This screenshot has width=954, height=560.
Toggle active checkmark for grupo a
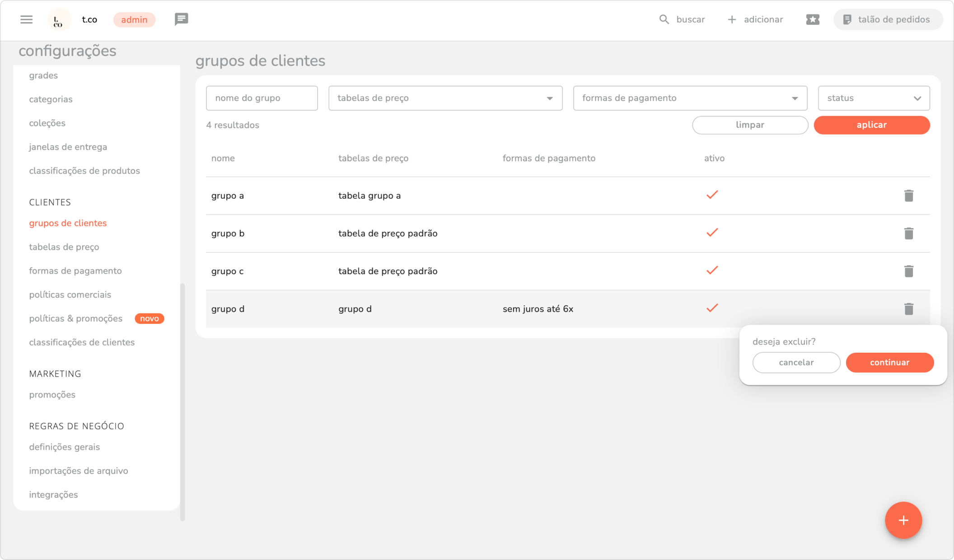pyautogui.click(x=712, y=195)
